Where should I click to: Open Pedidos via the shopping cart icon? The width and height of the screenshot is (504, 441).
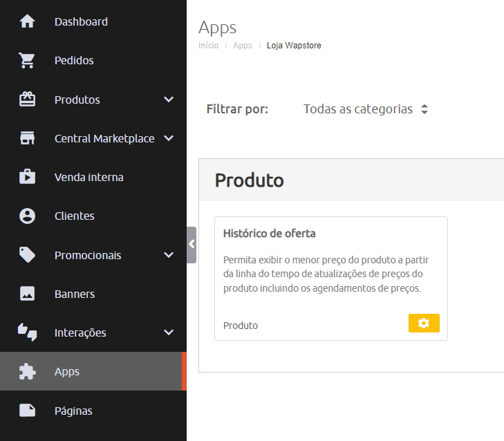[27, 60]
